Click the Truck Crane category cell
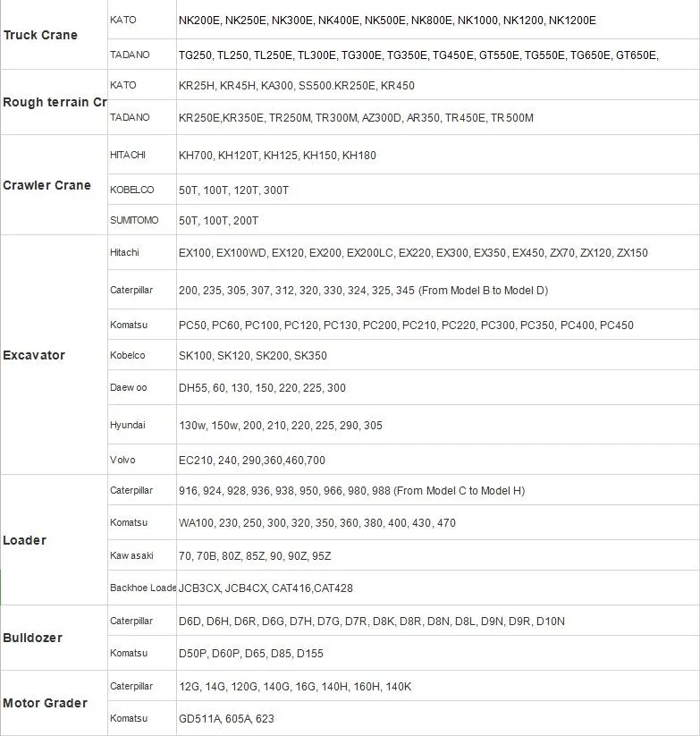The height and width of the screenshot is (736, 700). [x=40, y=35]
